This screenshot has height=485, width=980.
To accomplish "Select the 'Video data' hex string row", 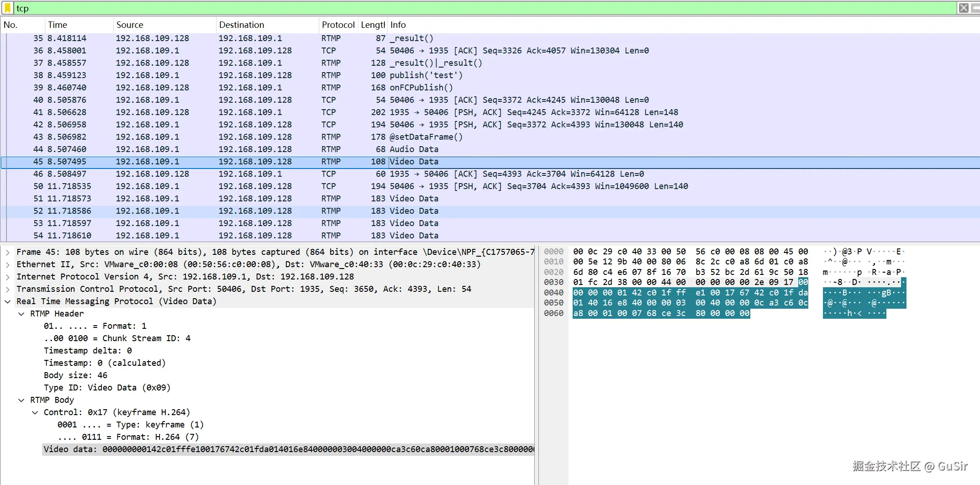I will (x=289, y=449).
